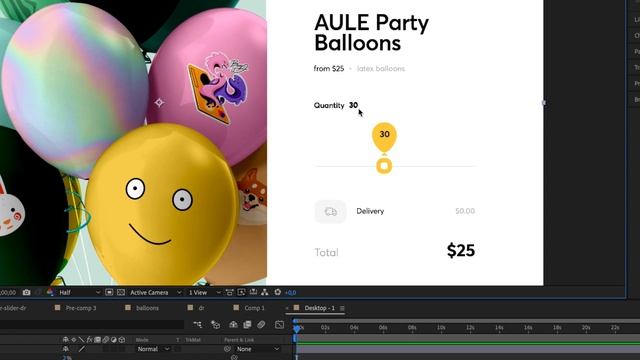Viewport: 640px width, 360px height.
Task: Close the Desktop - 1 tab with x
Action: click(x=287, y=308)
